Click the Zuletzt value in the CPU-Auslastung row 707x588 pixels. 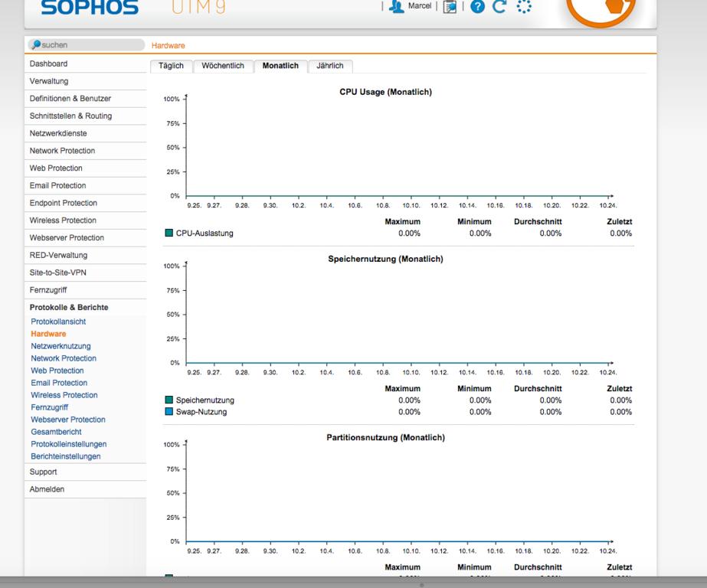pyautogui.click(x=621, y=234)
